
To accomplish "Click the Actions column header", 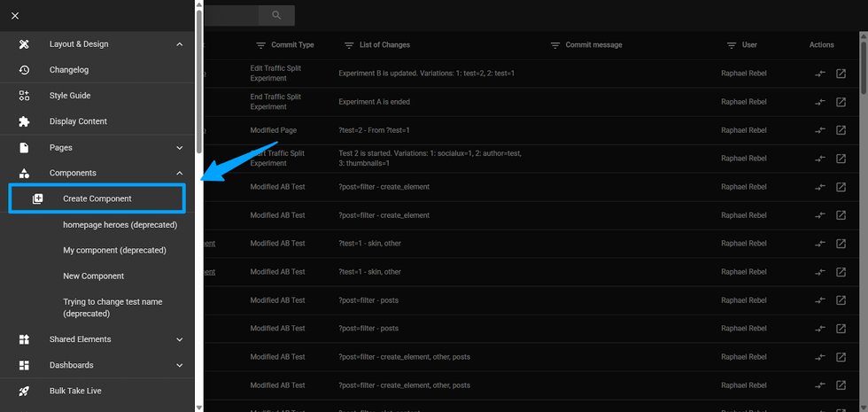I will (822, 45).
